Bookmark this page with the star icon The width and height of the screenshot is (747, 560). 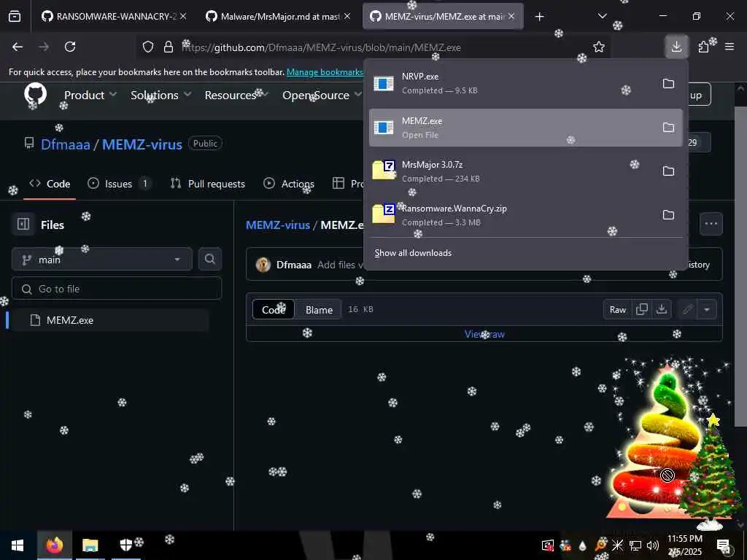pos(599,47)
